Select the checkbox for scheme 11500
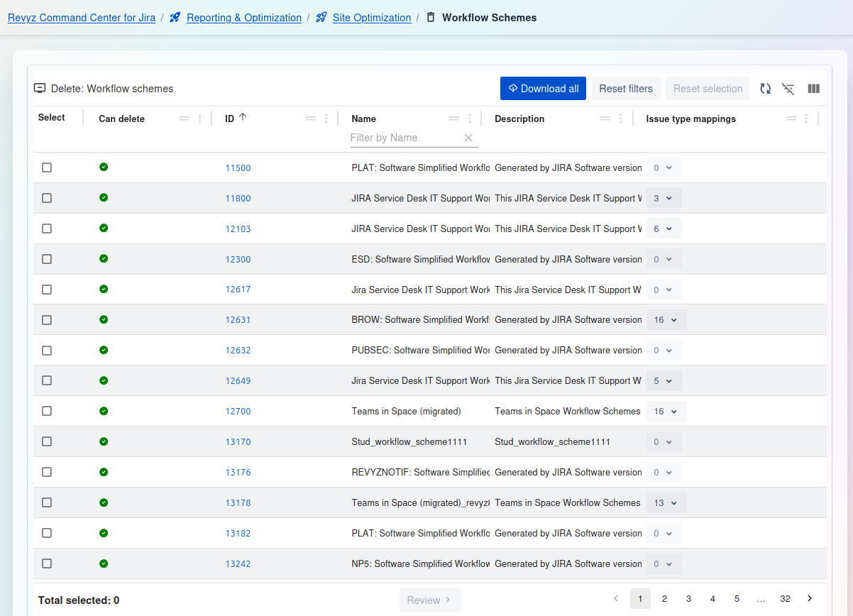Viewport: 853px width, 616px height. (47, 167)
